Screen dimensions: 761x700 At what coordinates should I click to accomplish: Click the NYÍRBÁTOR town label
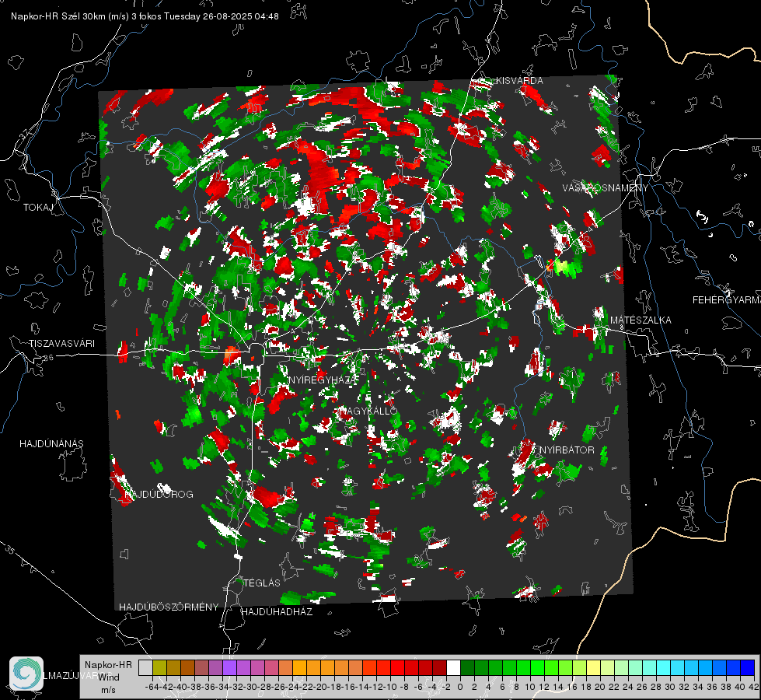point(567,450)
